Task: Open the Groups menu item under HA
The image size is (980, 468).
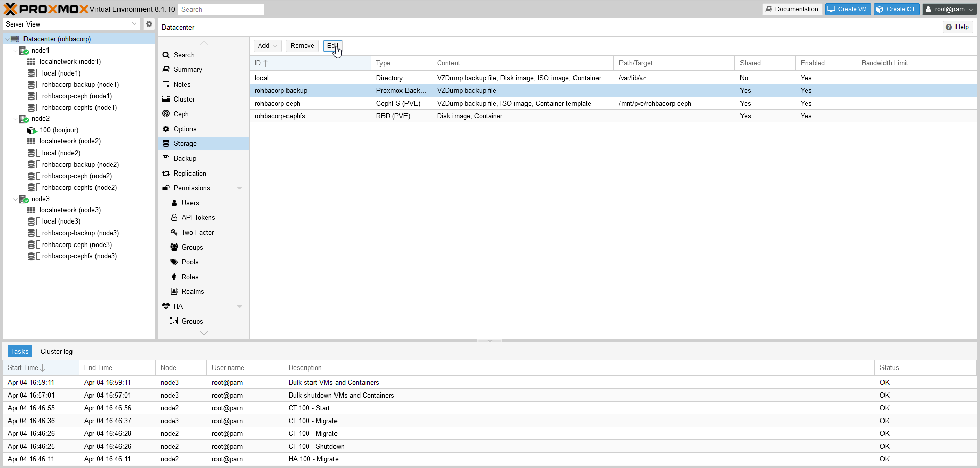Action: pyautogui.click(x=193, y=322)
